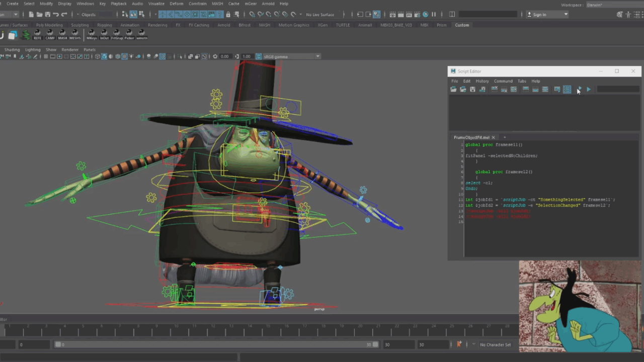Viewport: 644px width, 362px height.
Task: Run the REFE shelf script
Action: point(38,35)
